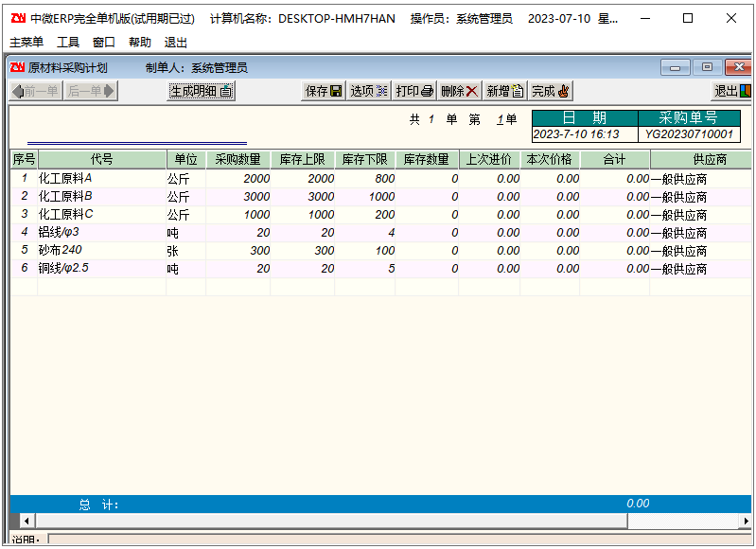Close the 原材料采购计划 inner window

(739, 67)
